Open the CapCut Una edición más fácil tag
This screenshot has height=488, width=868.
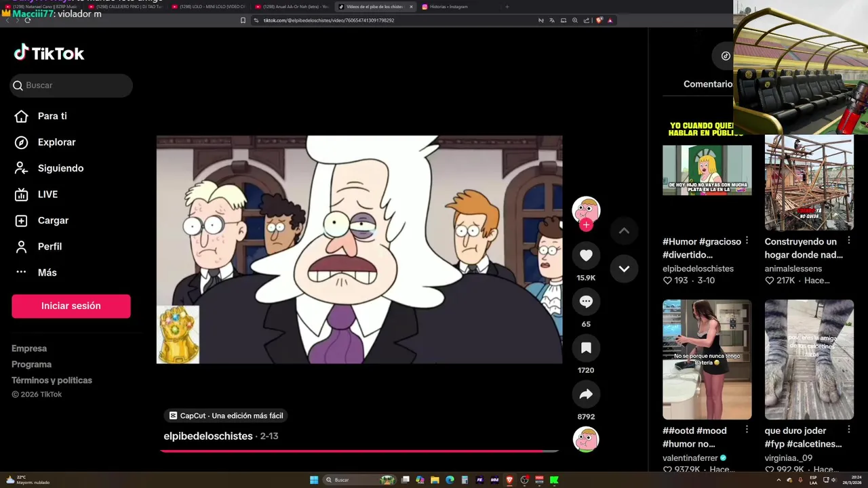(x=226, y=415)
